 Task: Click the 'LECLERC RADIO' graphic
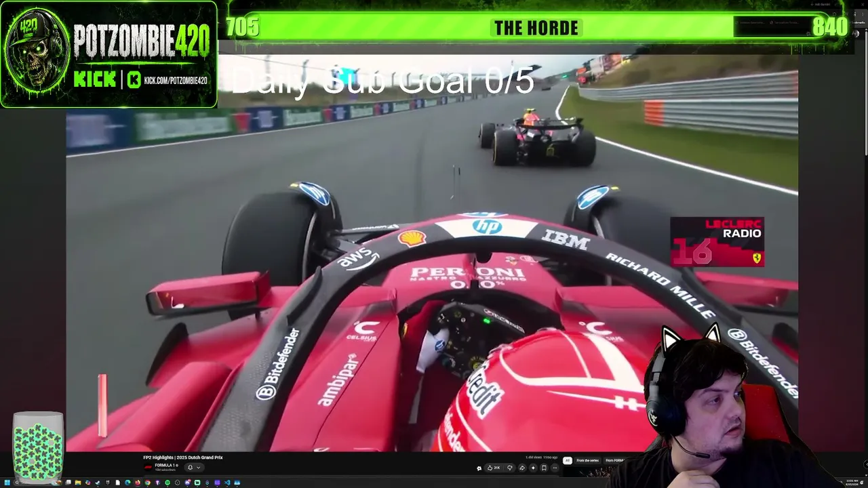tap(717, 242)
